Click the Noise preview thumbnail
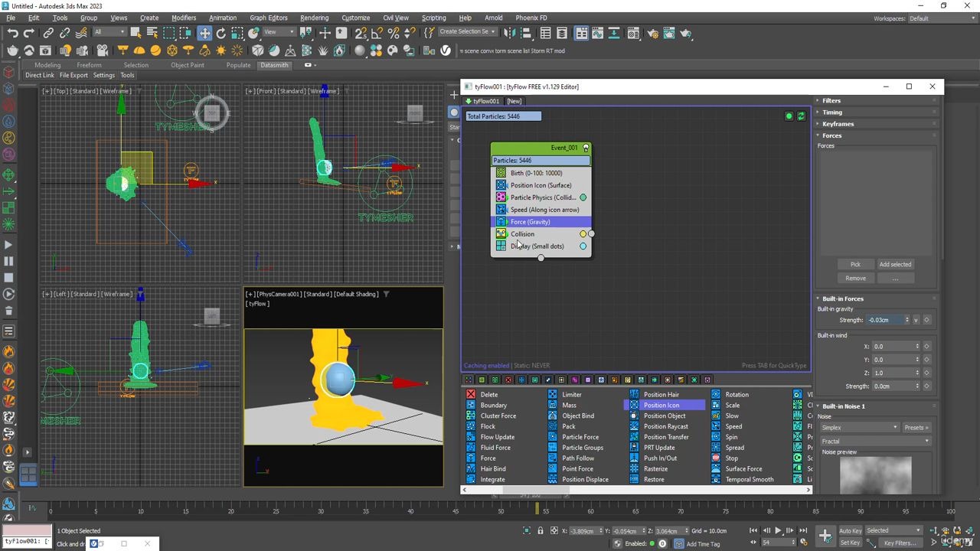980x551 pixels. tap(876, 475)
